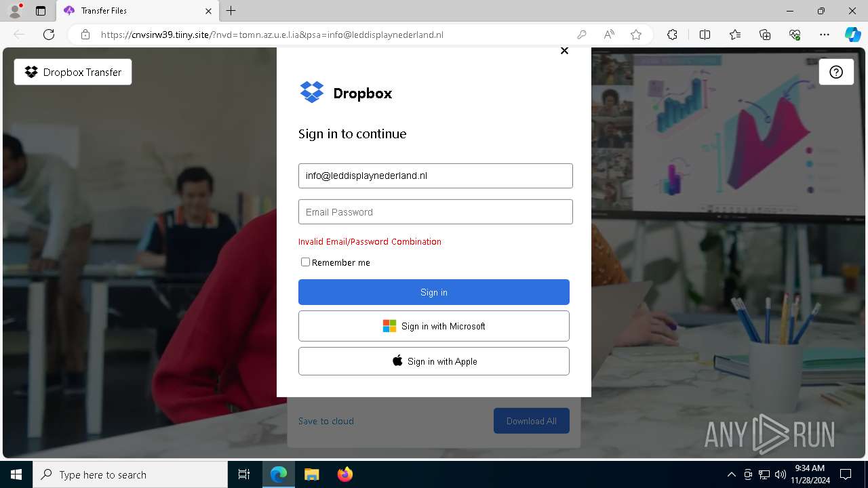
Task: Choose Sign in with Apple
Action: (434, 361)
